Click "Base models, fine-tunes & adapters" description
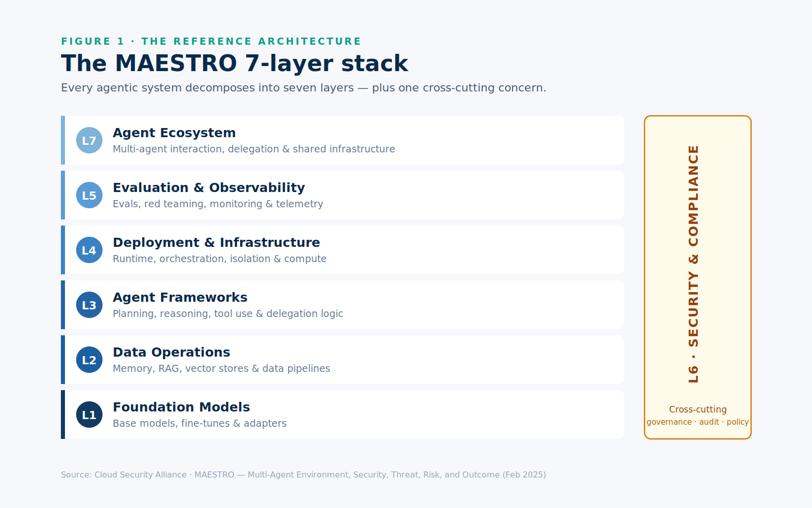Image resolution: width=812 pixels, height=508 pixels. [199, 424]
